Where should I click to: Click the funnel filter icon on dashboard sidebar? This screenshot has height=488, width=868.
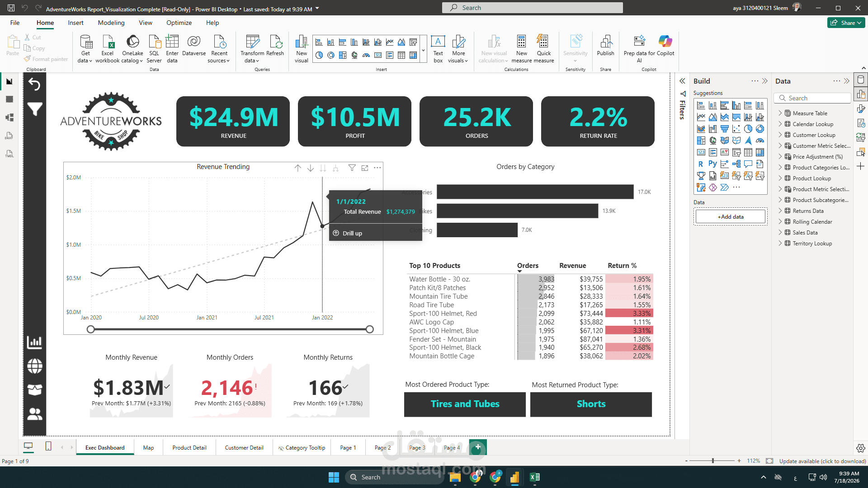35,109
